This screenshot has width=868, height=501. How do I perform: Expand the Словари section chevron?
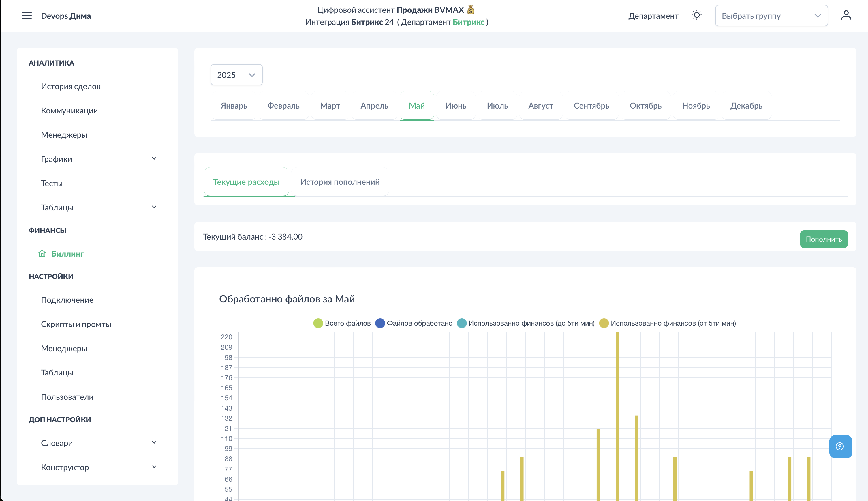tap(154, 442)
